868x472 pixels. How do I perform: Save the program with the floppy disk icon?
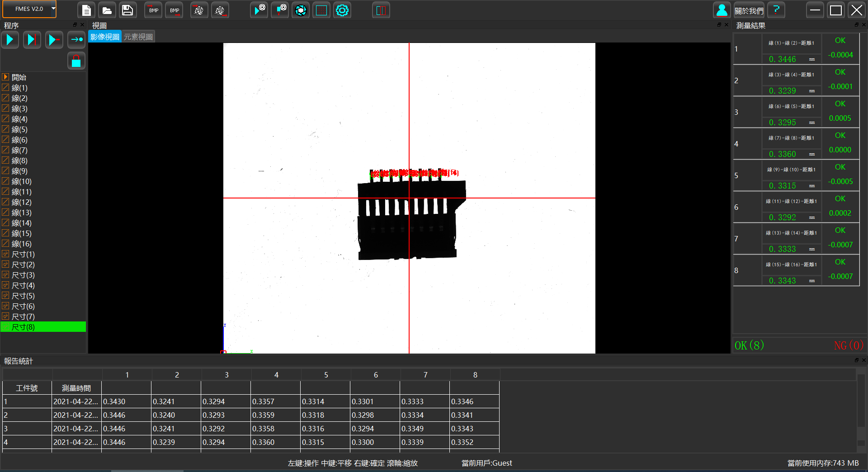pos(127,10)
